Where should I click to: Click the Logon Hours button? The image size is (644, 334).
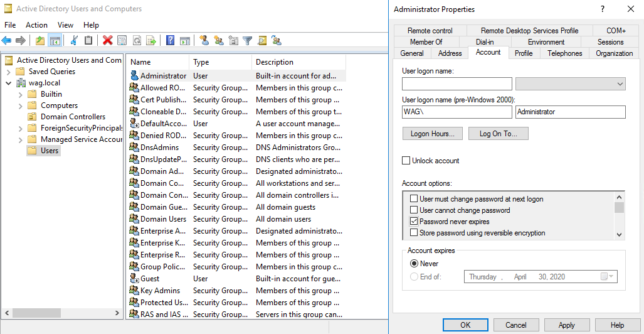[x=433, y=133]
